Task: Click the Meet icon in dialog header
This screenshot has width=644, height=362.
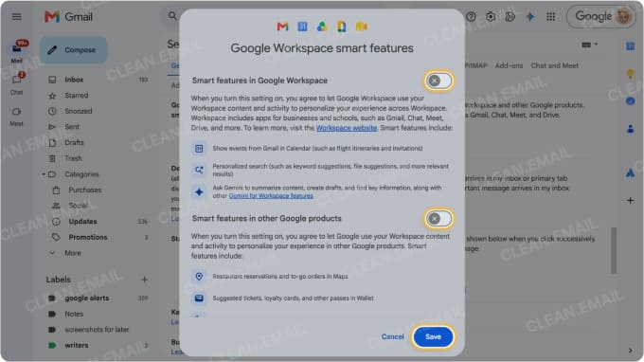Action: tap(362, 27)
